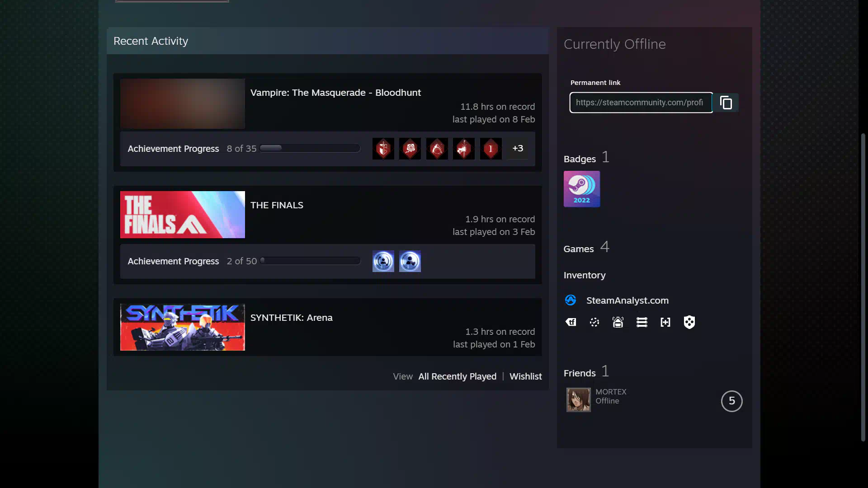This screenshot has height=488, width=868.
Task: Click '2 of 50' achievement count
Action: coord(241,261)
